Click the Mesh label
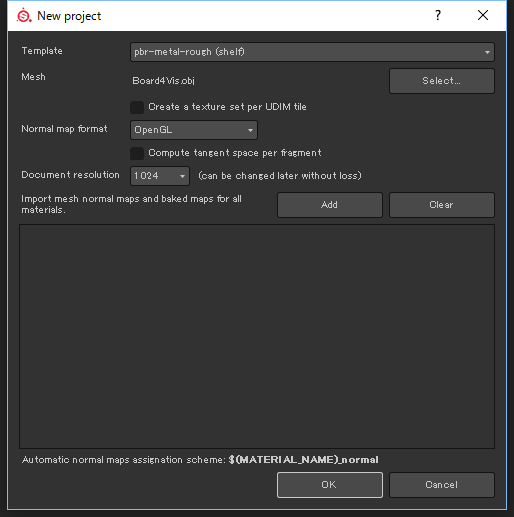This screenshot has width=514, height=517. point(33,77)
